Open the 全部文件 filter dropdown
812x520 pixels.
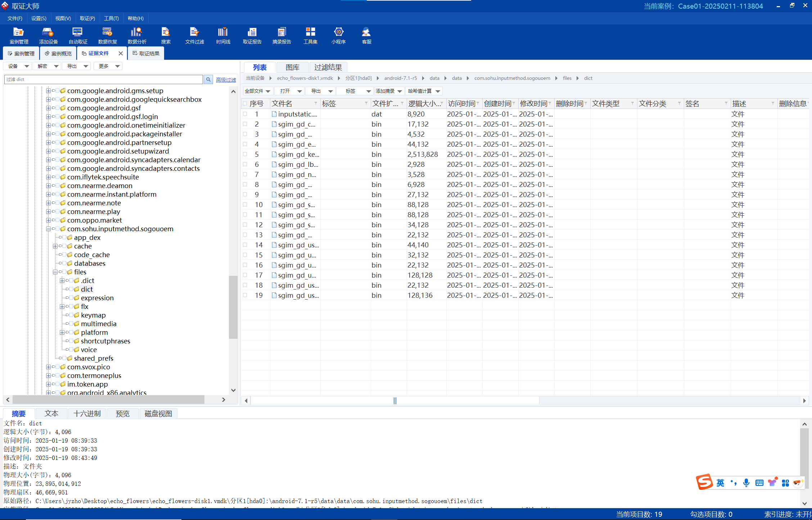[x=258, y=91]
